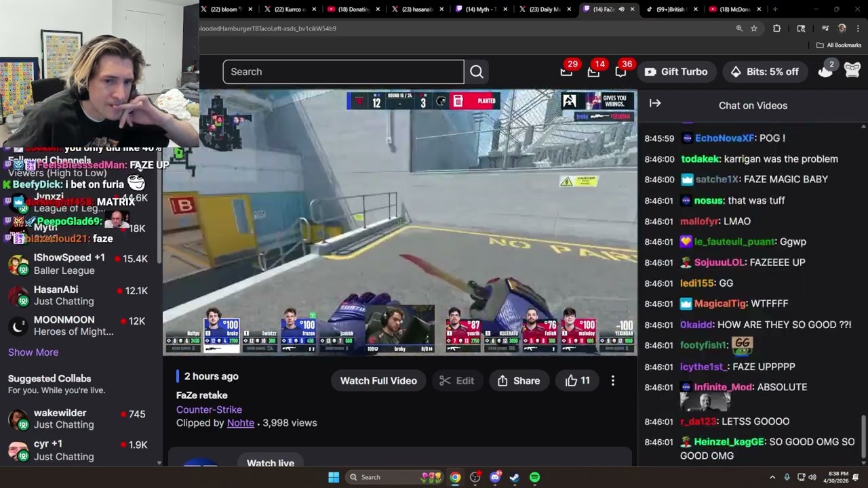868x488 pixels.
Task: Switch to the British TikTok tab
Action: click(x=671, y=9)
